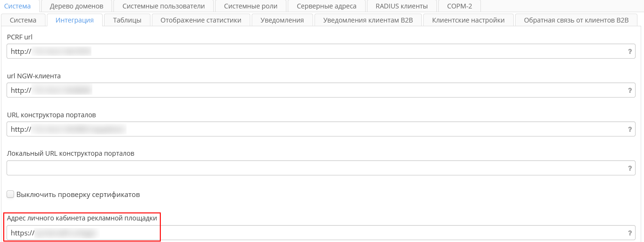Switch to Системные пользователи tab
Image resolution: width=644 pixels, height=242 pixels.
160,6
